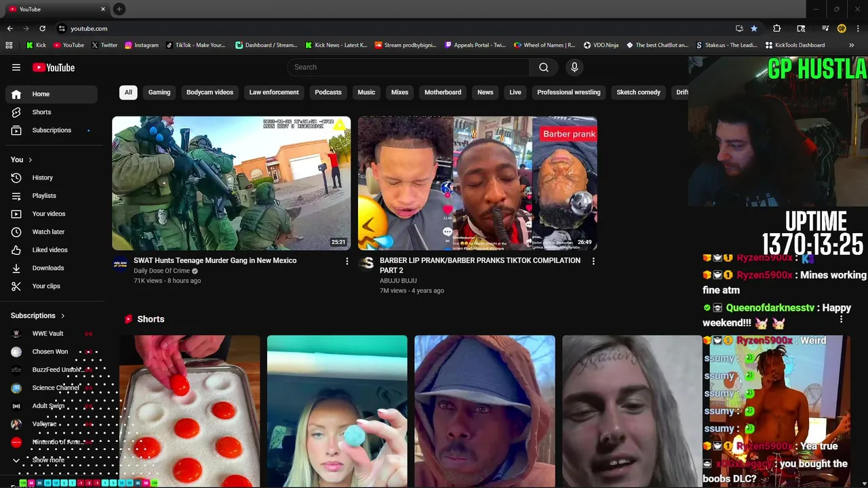Viewport: 868px width, 488px height.
Task: Select the Professional wrestling filter chip
Action: (x=569, y=92)
